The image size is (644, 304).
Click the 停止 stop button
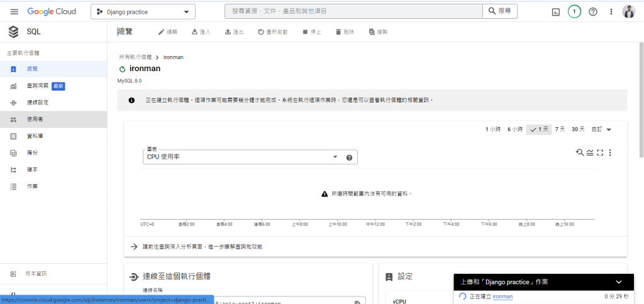tap(312, 32)
